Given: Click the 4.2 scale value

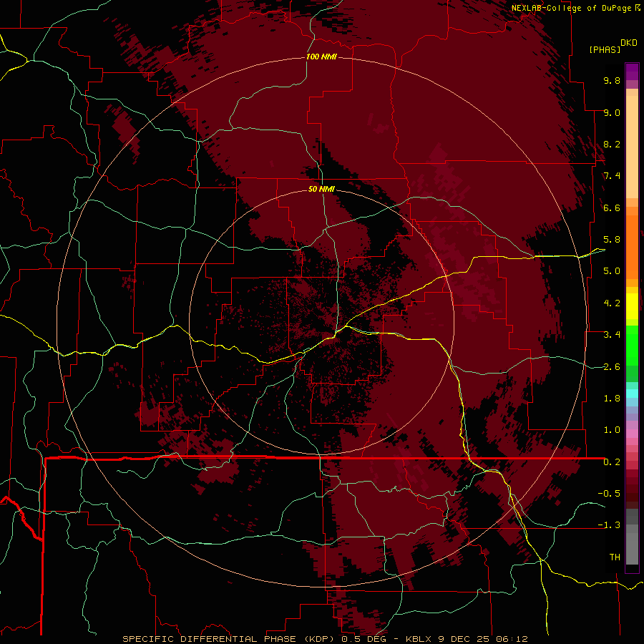Looking at the screenshot, I should (612, 303).
